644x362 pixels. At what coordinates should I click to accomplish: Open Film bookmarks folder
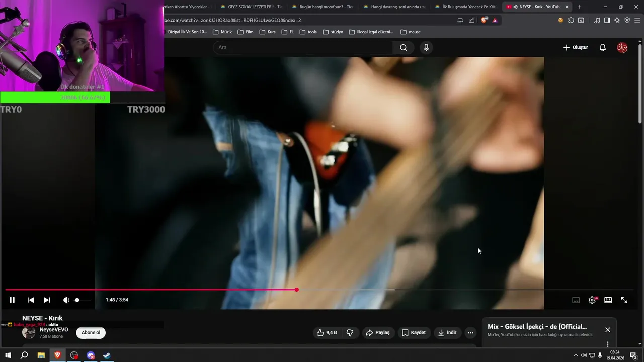pyautogui.click(x=246, y=32)
